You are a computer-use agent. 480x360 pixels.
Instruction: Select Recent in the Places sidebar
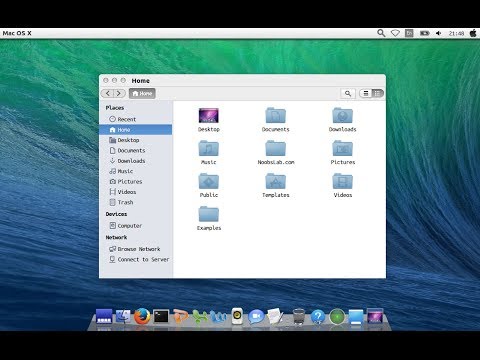[x=136, y=119]
